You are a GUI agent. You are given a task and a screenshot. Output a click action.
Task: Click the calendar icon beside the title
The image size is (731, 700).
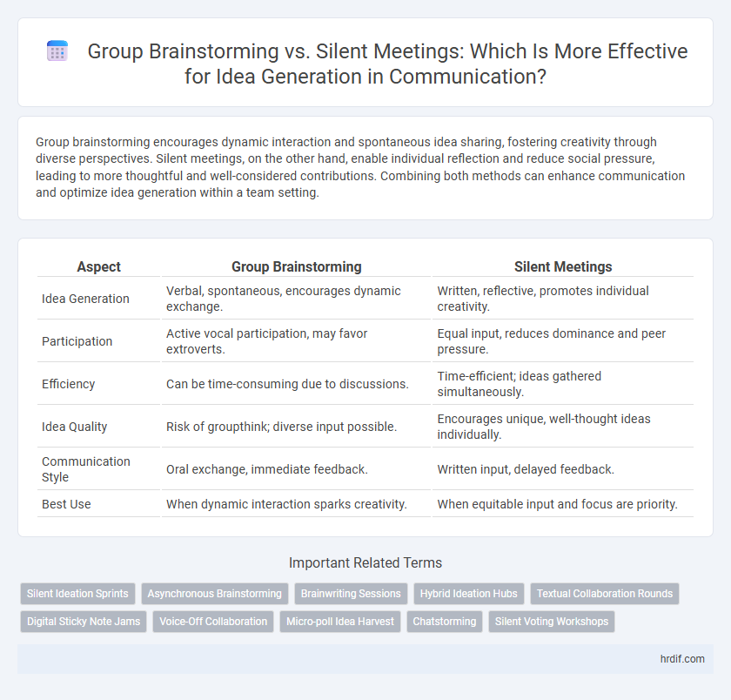57,51
